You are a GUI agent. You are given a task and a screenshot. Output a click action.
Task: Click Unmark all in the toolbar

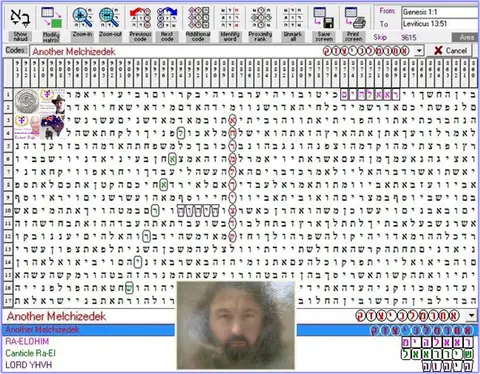tap(292, 24)
